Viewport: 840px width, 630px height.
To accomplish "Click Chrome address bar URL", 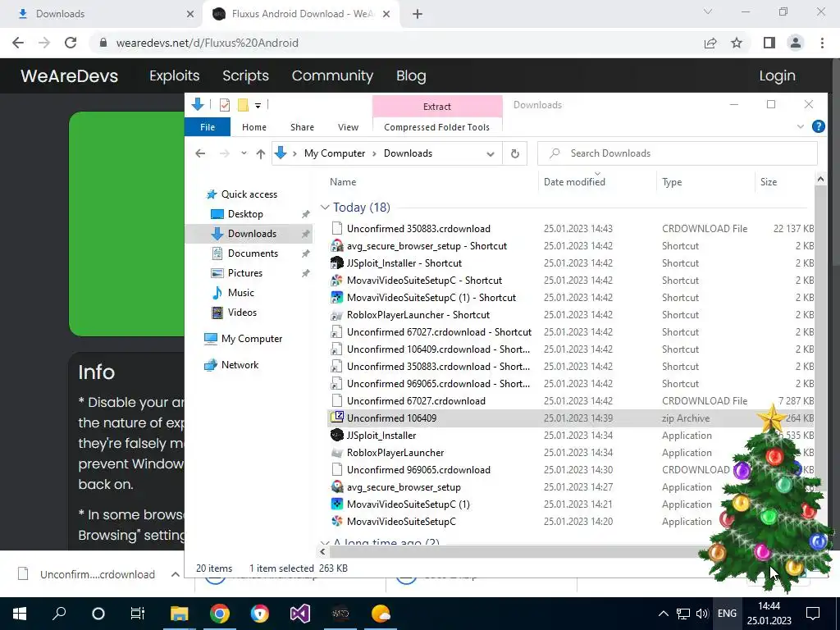I will tap(208, 43).
